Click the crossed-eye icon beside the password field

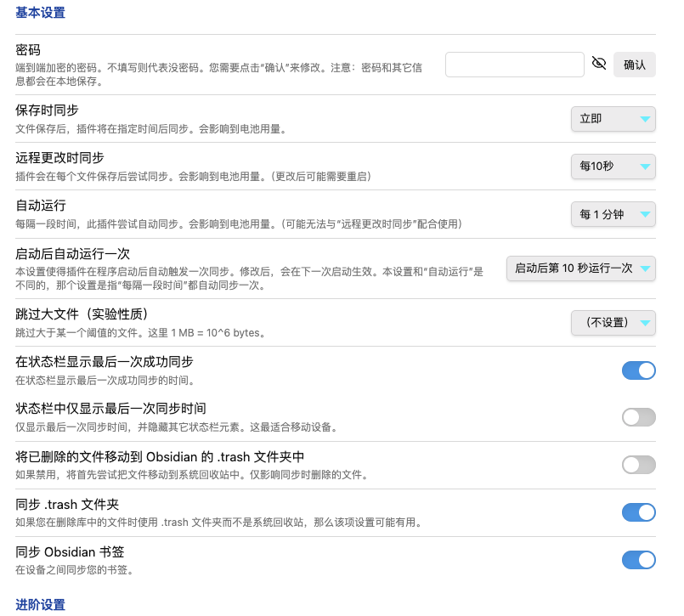pyautogui.click(x=599, y=64)
